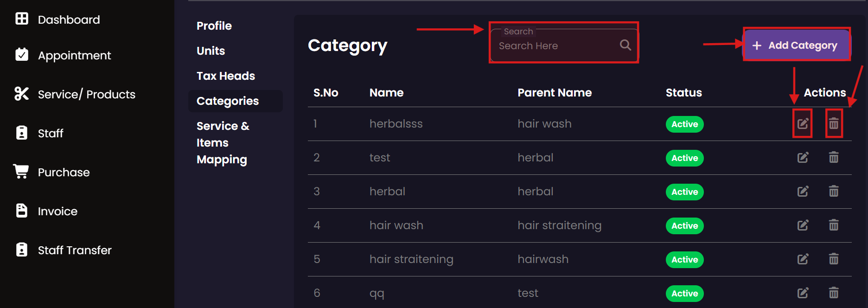The image size is (868, 308).
Task: Go to the Invoice section
Action: pyautogui.click(x=57, y=212)
